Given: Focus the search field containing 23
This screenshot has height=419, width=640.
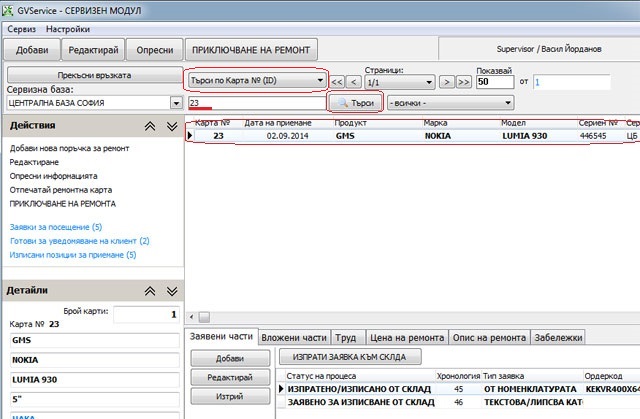Looking at the screenshot, I should point(257,103).
